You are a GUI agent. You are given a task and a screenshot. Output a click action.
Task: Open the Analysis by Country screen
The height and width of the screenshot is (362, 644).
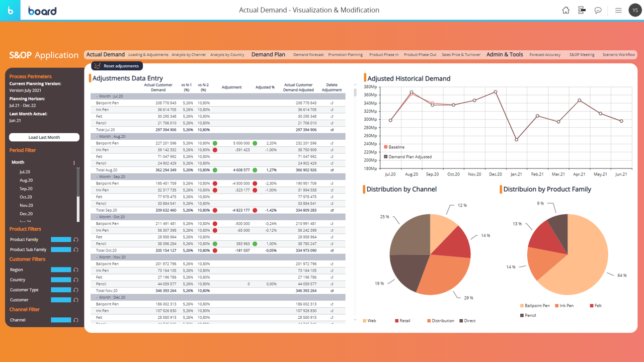tap(227, 55)
